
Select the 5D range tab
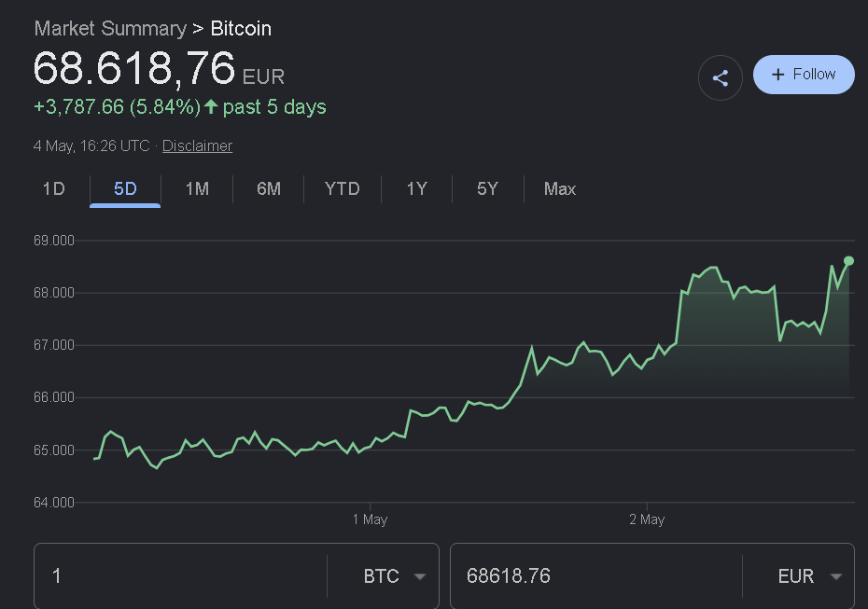pyautogui.click(x=125, y=189)
